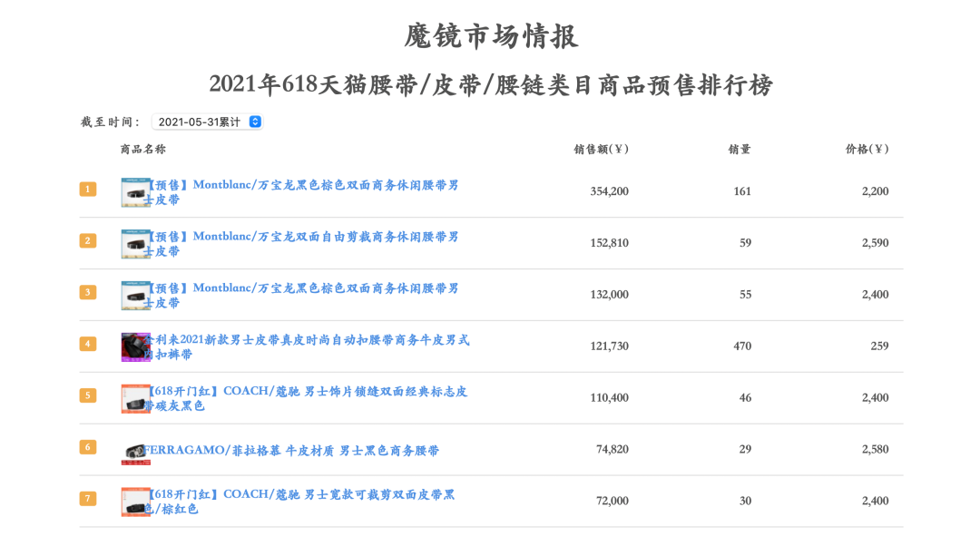Open the COACH 男士宽款可裁剪 belt link

pos(299,502)
